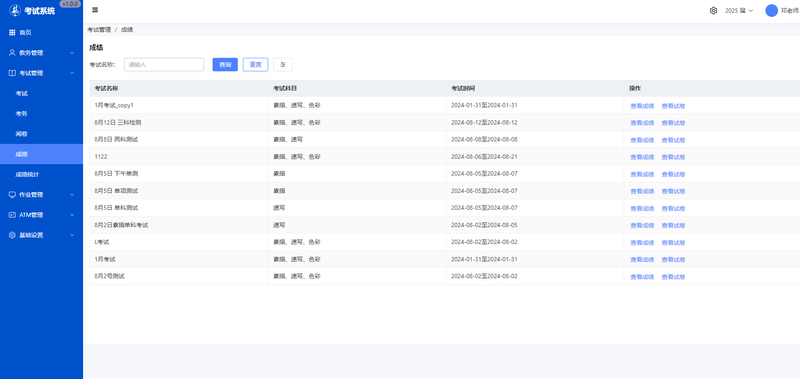Screen dimensions: 800x379
Task: Click 查看成绩 for 8月5日 下午单测
Action: point(642,174)
